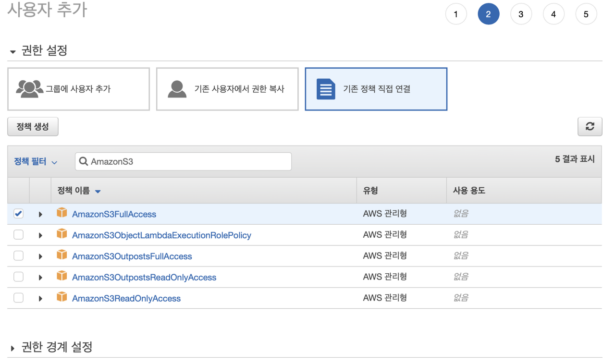615x364 pixels.
Task: Uncheck the AmazonS3FullAccess checkbox
Action: [18, 214]
